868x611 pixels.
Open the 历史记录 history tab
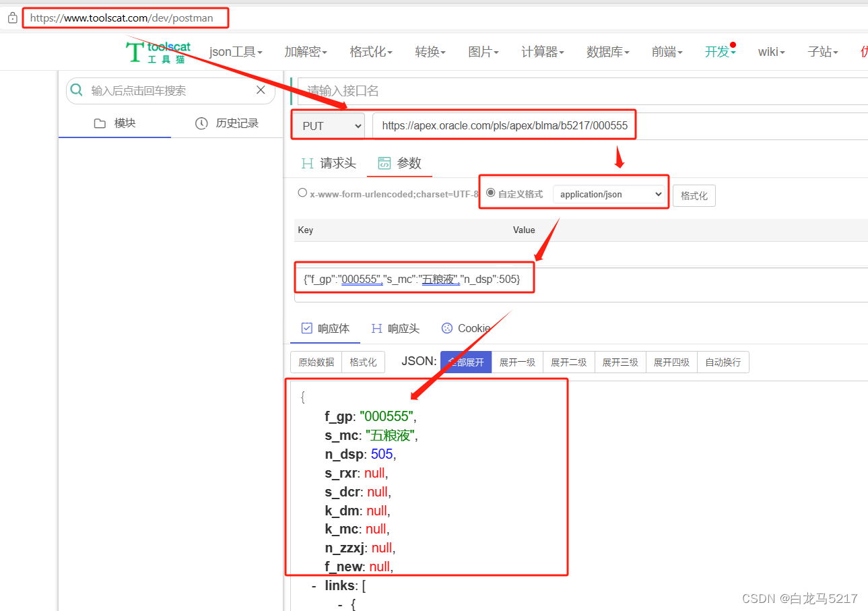tap(227, 123)
